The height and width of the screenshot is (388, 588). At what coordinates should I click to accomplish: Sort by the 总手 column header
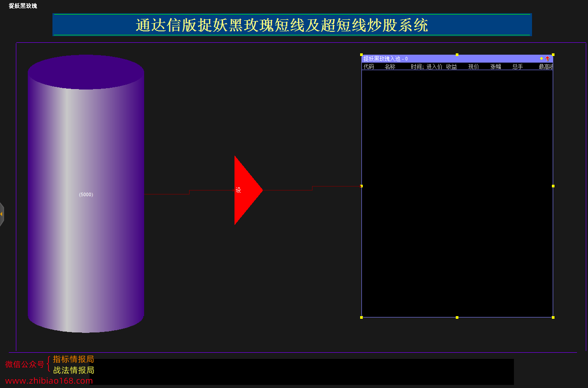pyautogui.click(x=517, y=67)
